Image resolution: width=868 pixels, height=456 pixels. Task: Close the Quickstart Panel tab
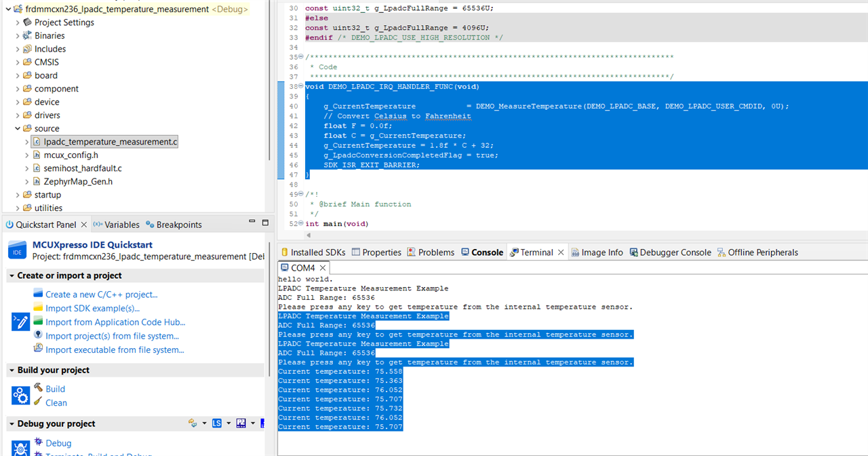pos(84,225)
